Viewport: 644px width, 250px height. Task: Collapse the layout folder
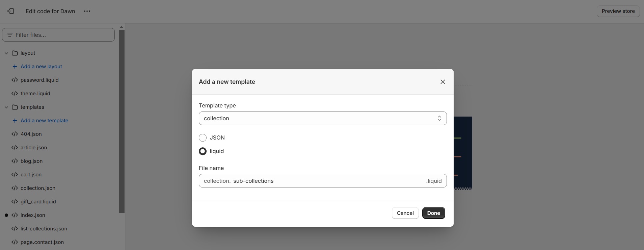pos(6,53)
